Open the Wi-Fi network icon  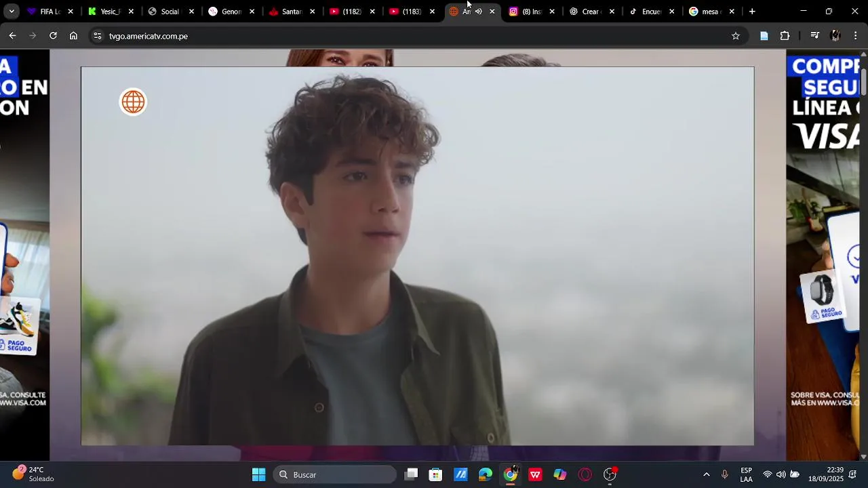click(768, 474)
